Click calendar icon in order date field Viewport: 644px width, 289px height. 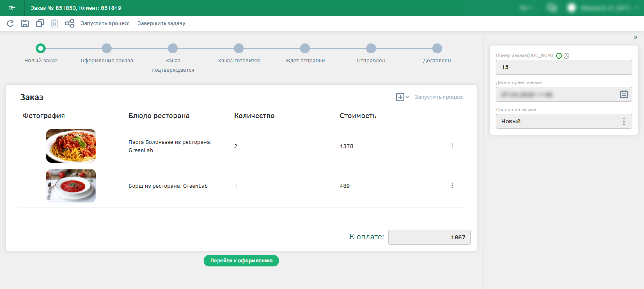pyautogui.click(x=623, y=94)
